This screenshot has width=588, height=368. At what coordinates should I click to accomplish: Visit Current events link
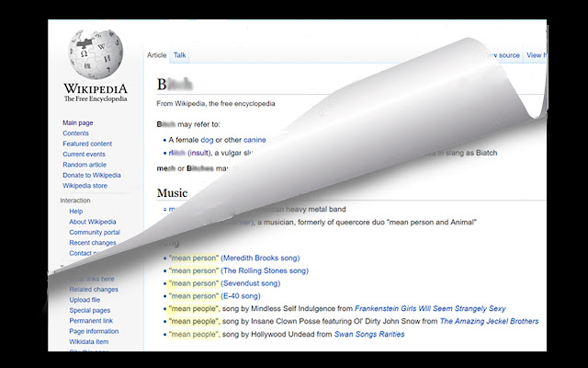[84, 155]
